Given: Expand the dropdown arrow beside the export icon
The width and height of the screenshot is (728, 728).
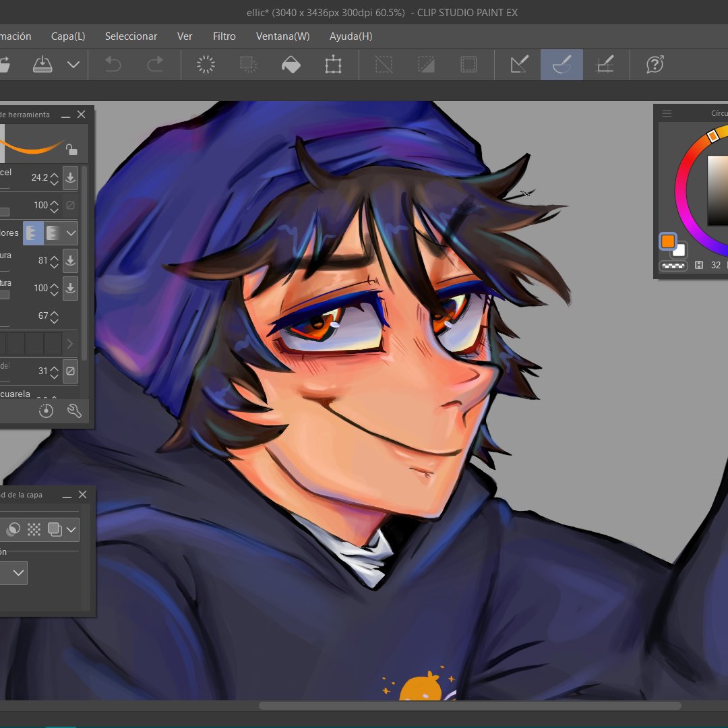Looking at the screenshot, I should coord(73,65).
